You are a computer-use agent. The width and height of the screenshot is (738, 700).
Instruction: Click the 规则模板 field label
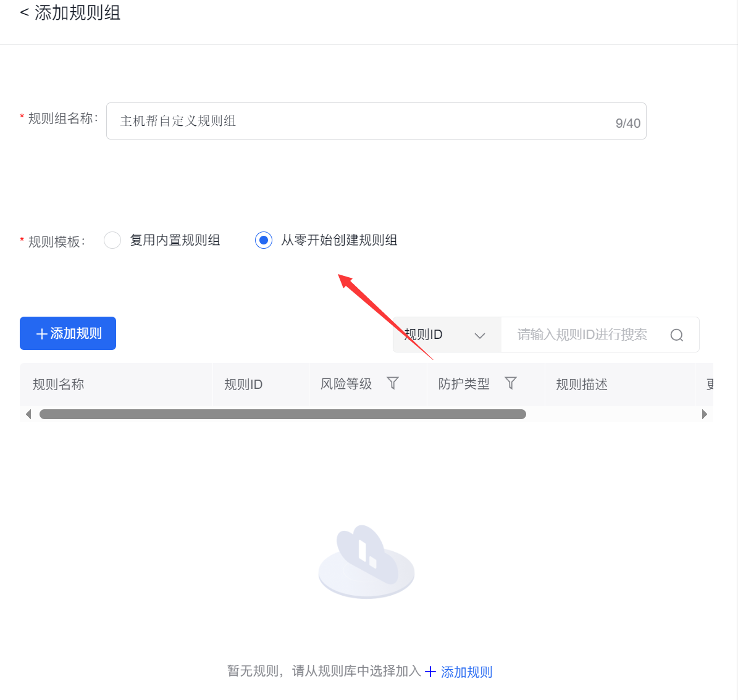[56, 241]
